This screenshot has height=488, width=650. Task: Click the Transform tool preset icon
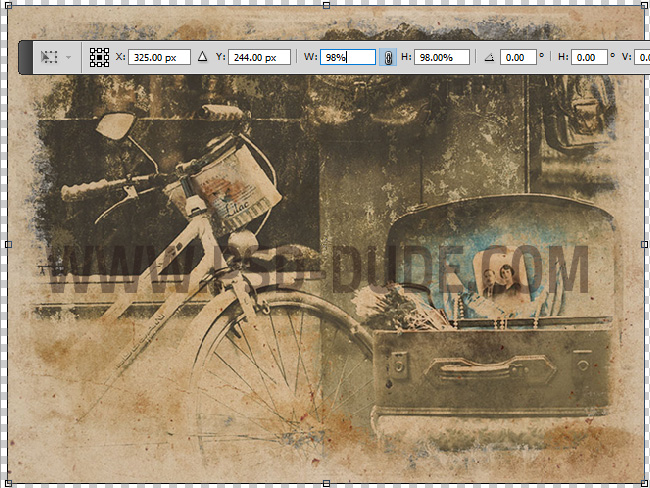[x=49, y=57]
